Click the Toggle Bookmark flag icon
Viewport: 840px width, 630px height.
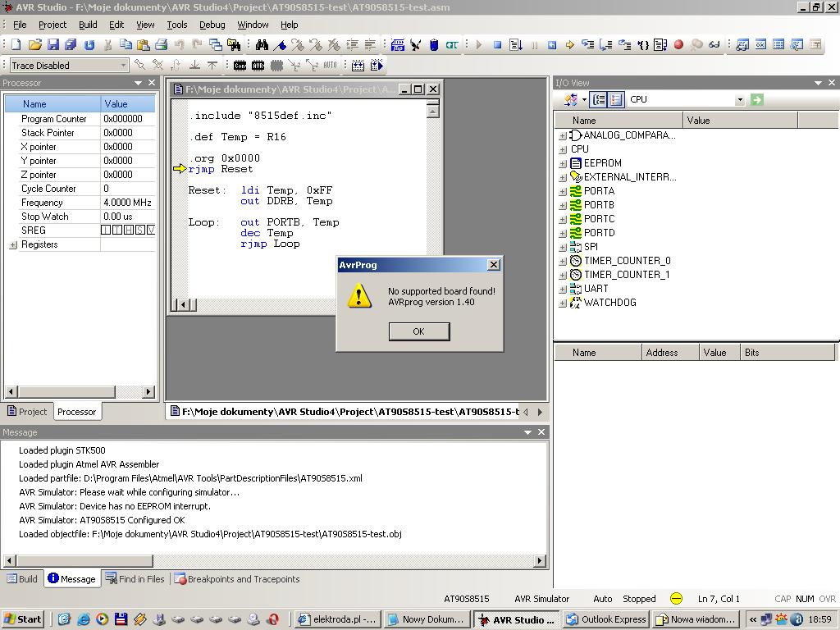coord(280,44)
